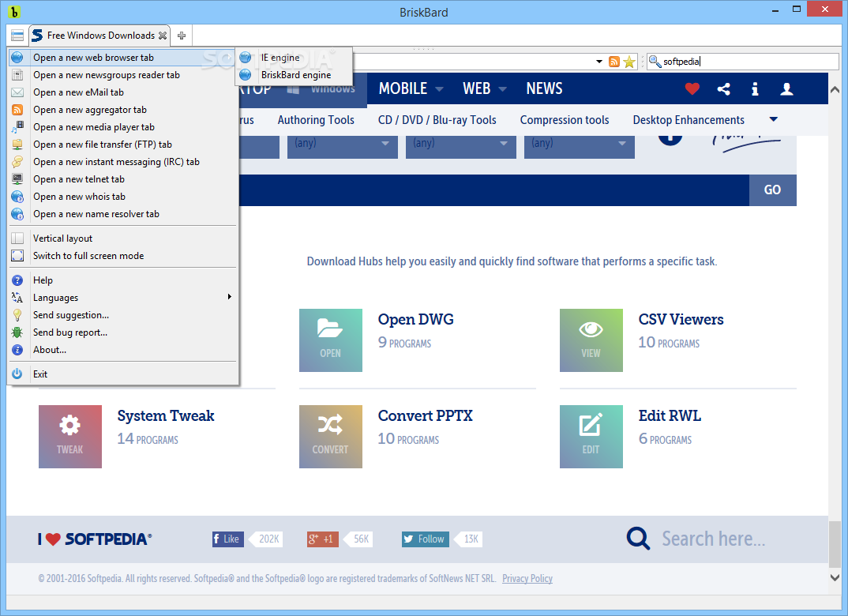Click the search magnifier icon beside softpedia

tap(655, 62)
